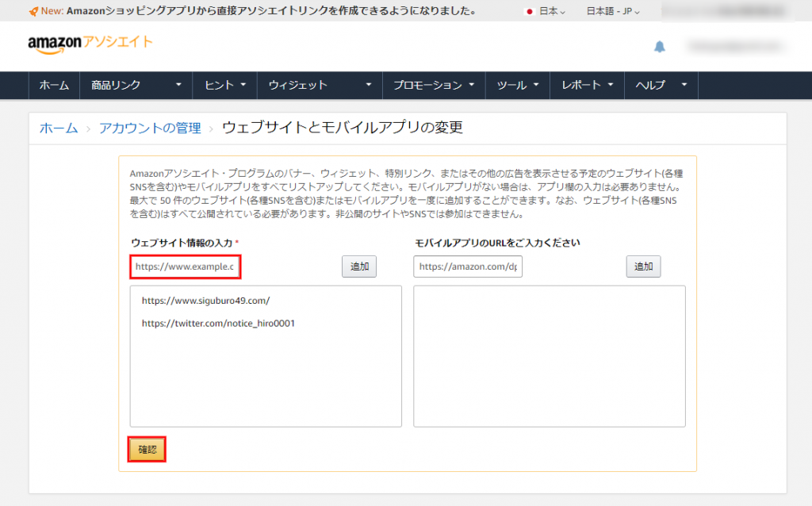Expand the ヘルプ menu
The height and width of the screenshot is (506, 812).
(661, 85)
